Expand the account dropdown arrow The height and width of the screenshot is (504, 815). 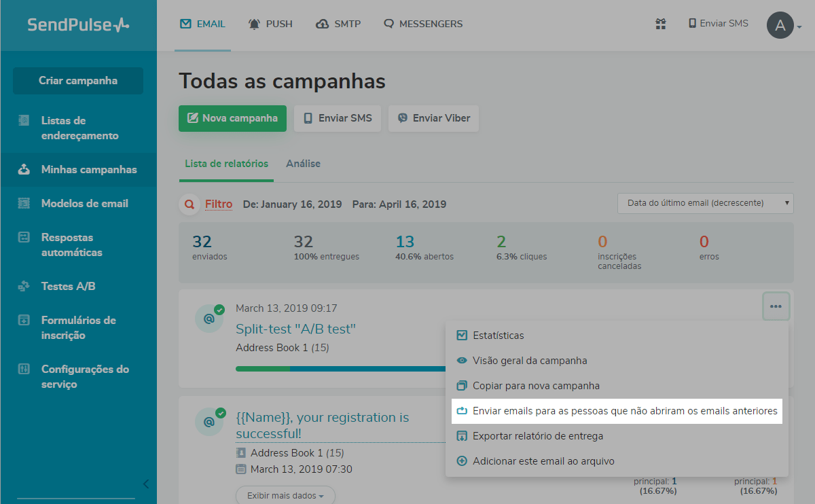[799, 27]
